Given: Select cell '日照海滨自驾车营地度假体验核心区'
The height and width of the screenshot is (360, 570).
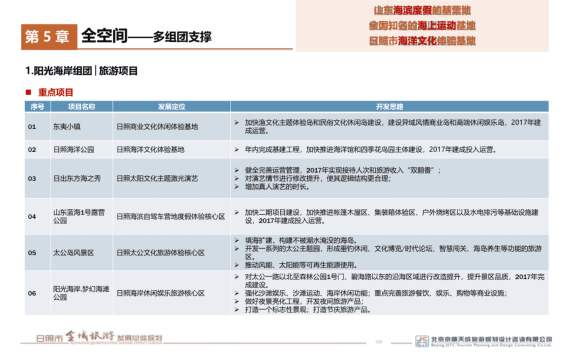Looking at the screenshot, I should pos(171,216).
